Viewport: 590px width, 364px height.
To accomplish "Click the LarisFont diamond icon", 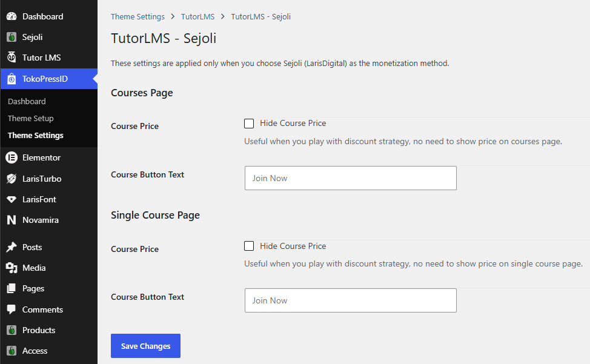I will (x=12, y=199).
